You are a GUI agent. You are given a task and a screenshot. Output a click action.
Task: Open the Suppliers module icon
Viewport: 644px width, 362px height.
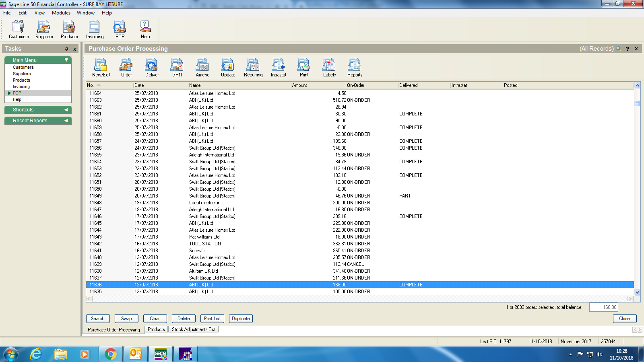44,29
